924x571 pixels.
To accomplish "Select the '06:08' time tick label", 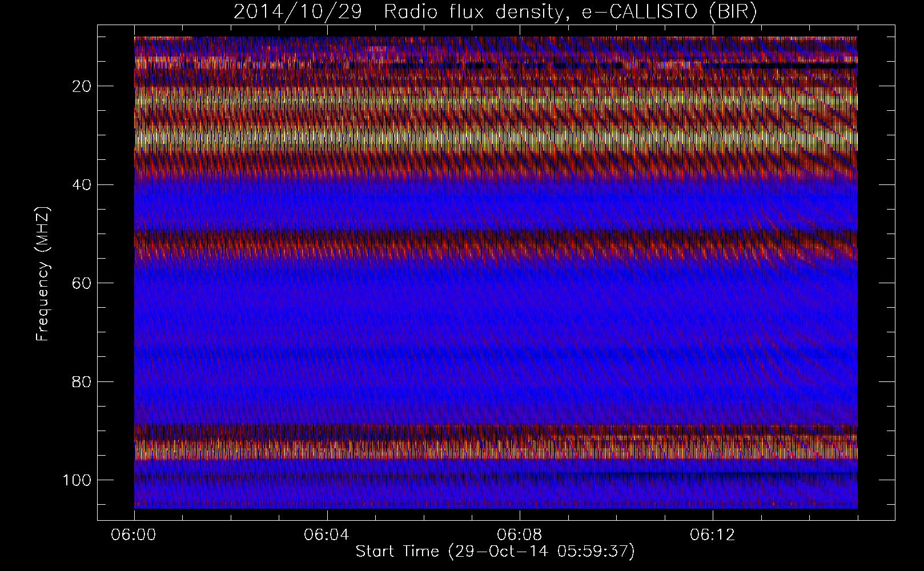I will (x=520, y=535).
